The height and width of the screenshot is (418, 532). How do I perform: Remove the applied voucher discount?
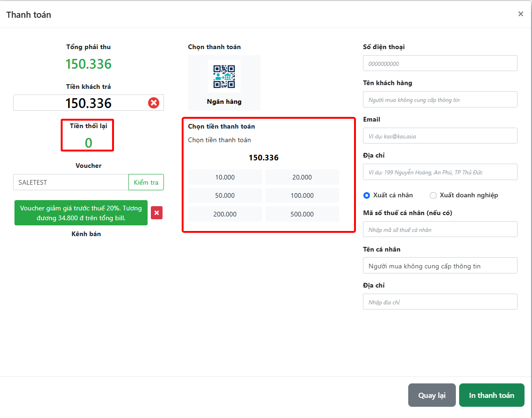[x=156, y=213]
